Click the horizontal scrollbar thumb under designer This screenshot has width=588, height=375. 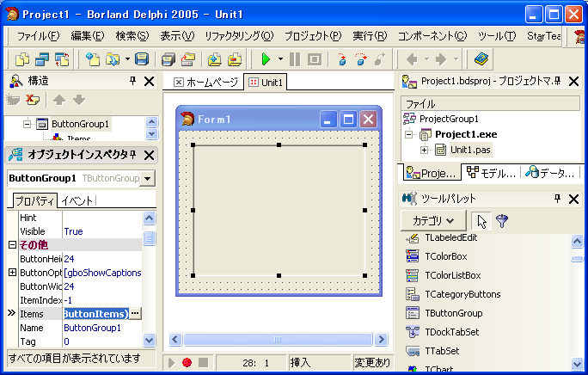[278, 340]
